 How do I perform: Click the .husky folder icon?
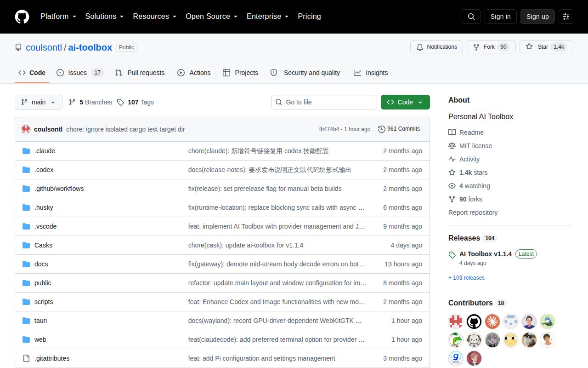[26, 207]
